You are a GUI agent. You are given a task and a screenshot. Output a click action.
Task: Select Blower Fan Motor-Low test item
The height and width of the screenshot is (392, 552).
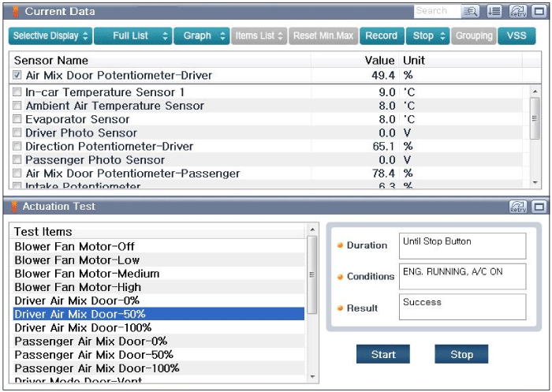point(159,260)
